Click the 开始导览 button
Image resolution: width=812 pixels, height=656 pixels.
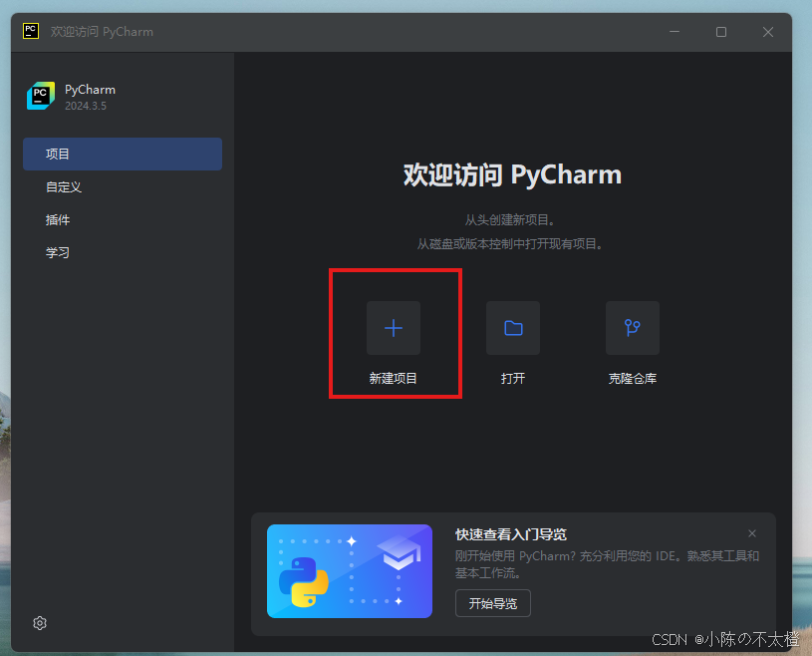click(493, 603)
